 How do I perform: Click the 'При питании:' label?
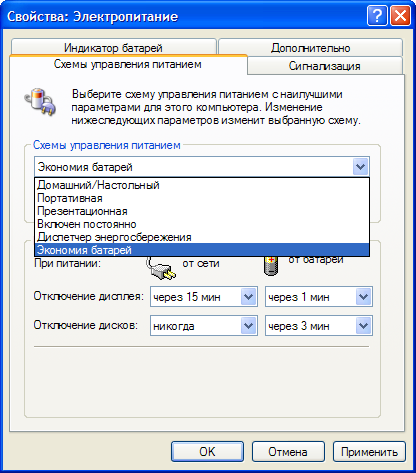coord(67,263)
